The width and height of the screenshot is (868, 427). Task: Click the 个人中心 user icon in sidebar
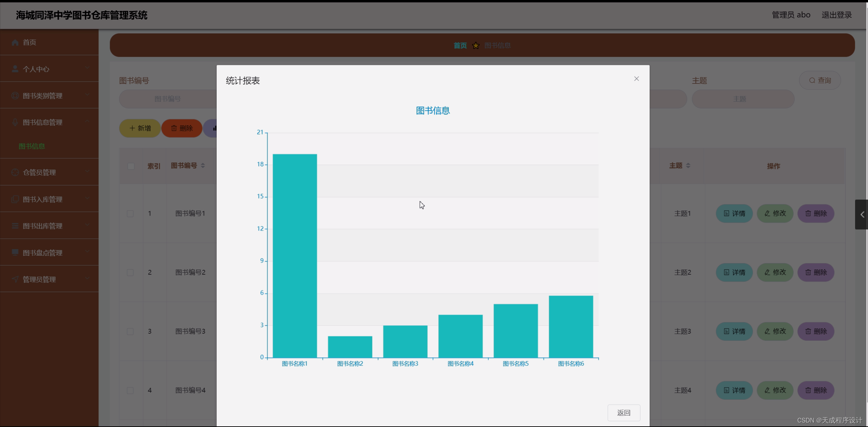15,69
